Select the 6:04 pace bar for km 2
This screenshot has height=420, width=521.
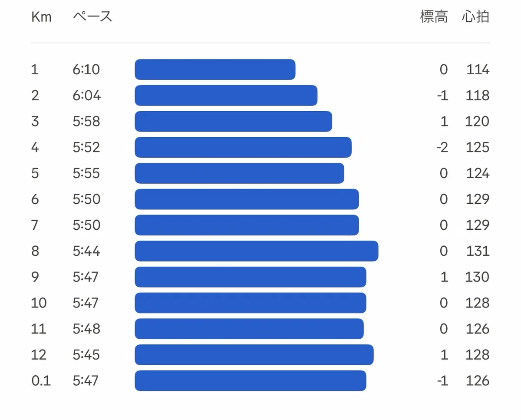coord(226,96)
